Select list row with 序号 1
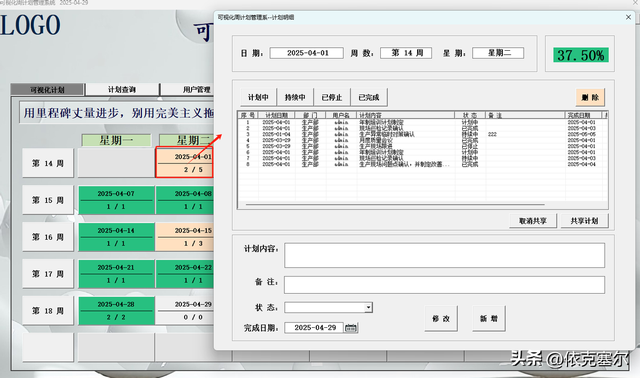The width and height of the screenshot is (640, 378). [x=422, y=122]
